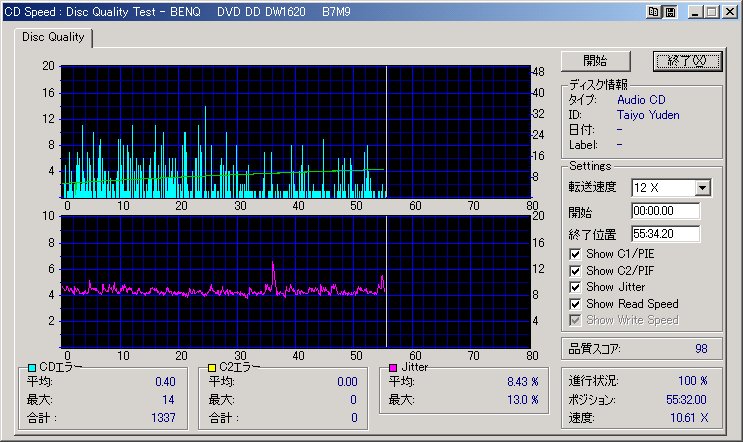Click the 開始 start time input field
743x442 pixels.
[x=665, y=211]
